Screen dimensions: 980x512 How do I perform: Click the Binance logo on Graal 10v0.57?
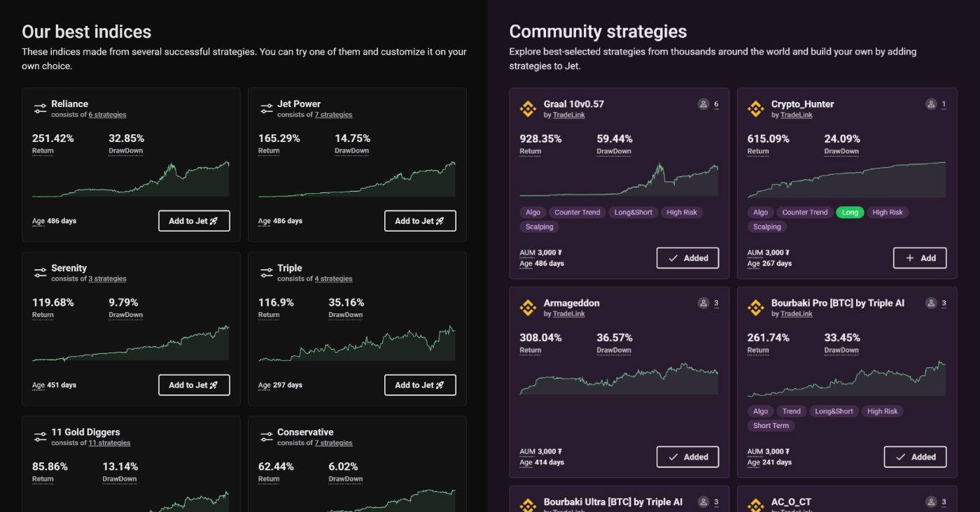528,108
